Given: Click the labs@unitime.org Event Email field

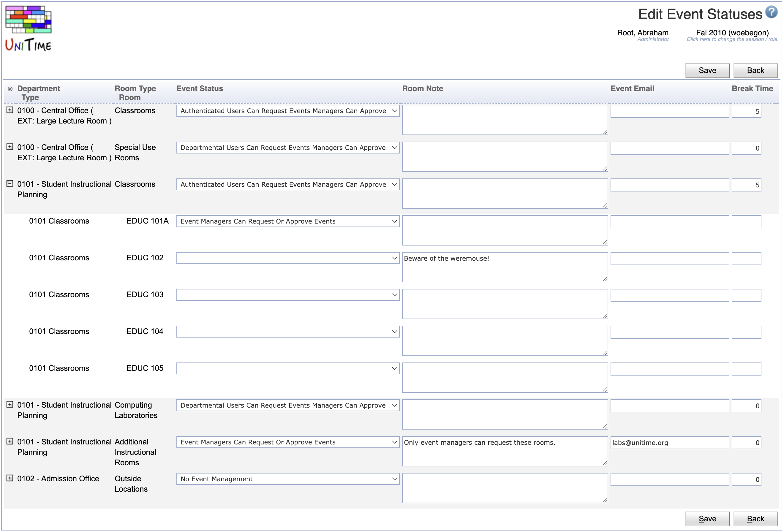Looking at the screenshot, I should pyautogui.click(x=669, y=442).
